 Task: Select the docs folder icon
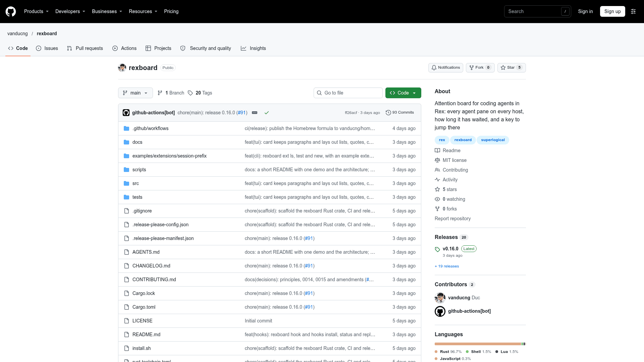(126, 142)
